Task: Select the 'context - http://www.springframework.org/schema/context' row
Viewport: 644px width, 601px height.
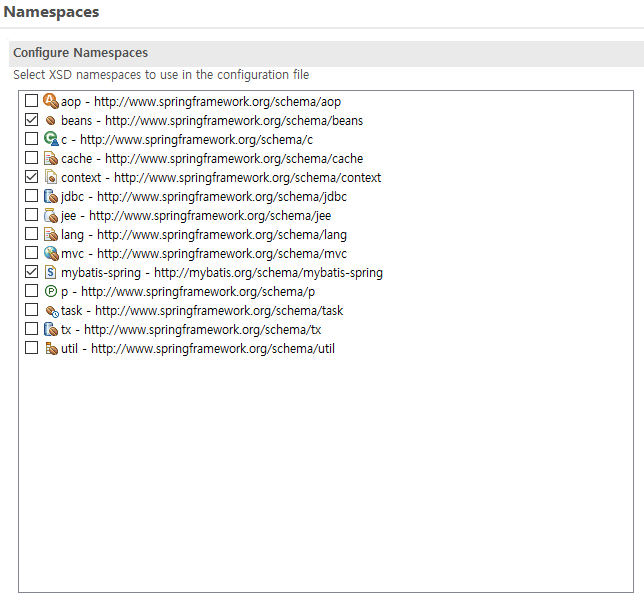Action: click(221, 177)
